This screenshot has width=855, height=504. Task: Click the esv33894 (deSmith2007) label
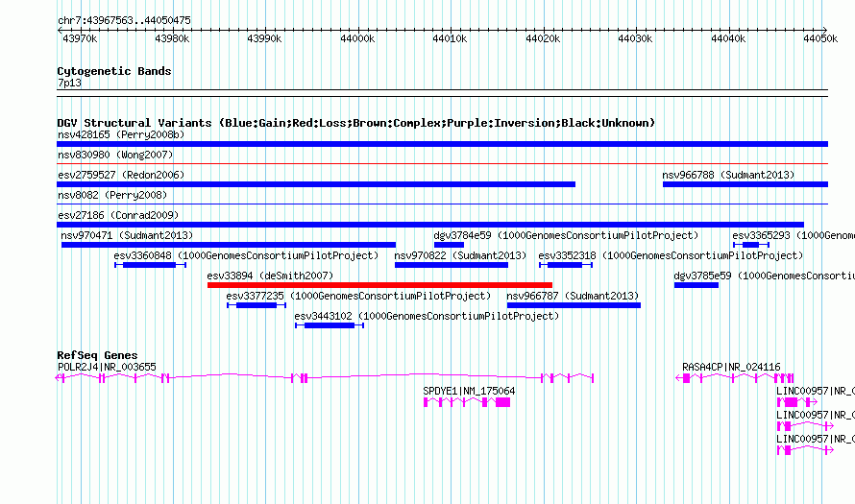pos(270,276)
